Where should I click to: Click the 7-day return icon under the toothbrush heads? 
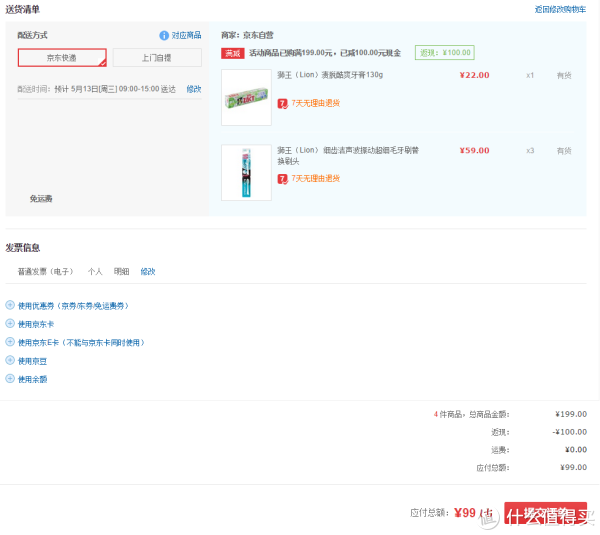click(282, 179)
